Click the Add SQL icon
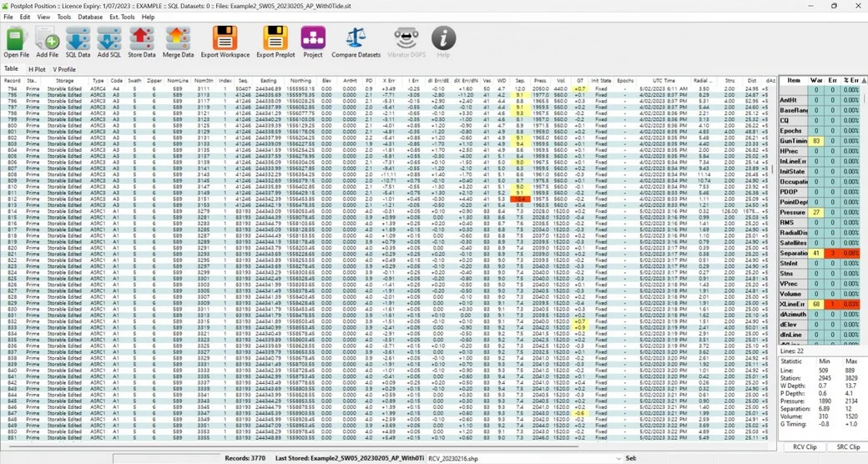Viewport: 868px width, 464px height. 109,38
